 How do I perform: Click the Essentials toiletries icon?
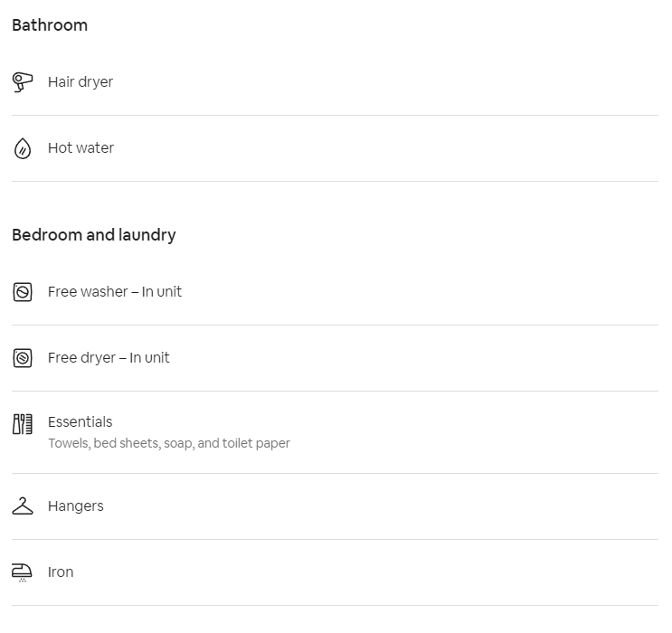[x=23, y=424]
